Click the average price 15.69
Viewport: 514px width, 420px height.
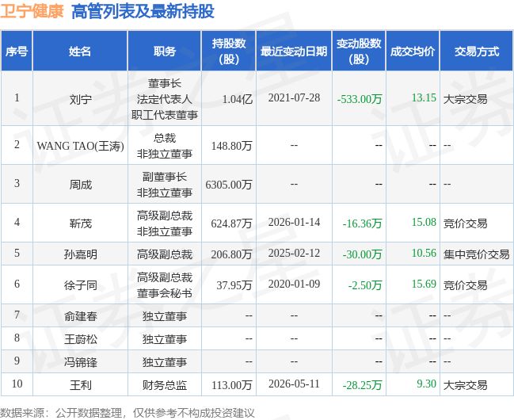[x=424, y=284]
